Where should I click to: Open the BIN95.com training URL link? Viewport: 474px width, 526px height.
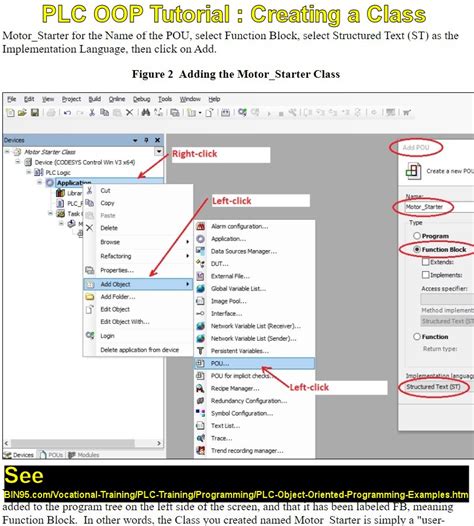(236, 495)
